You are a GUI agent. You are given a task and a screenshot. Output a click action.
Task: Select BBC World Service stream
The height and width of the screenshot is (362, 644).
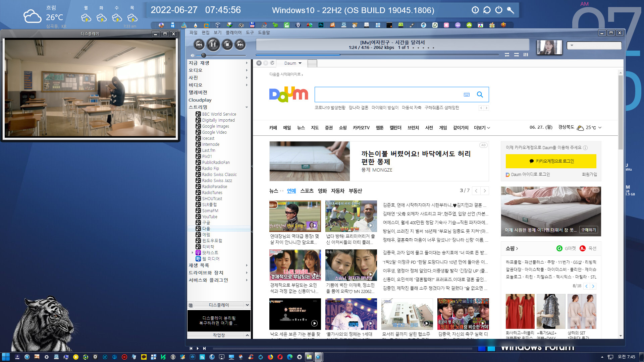coord(219,114)
